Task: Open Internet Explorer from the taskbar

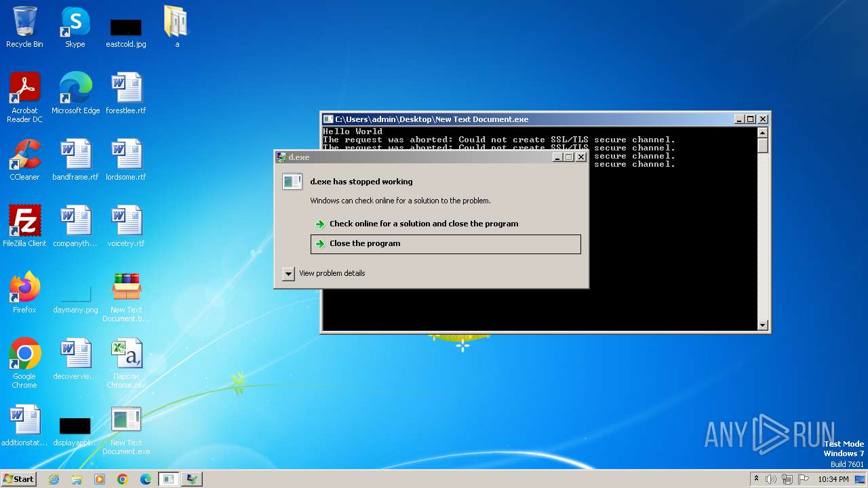Action: click(54, 479)
